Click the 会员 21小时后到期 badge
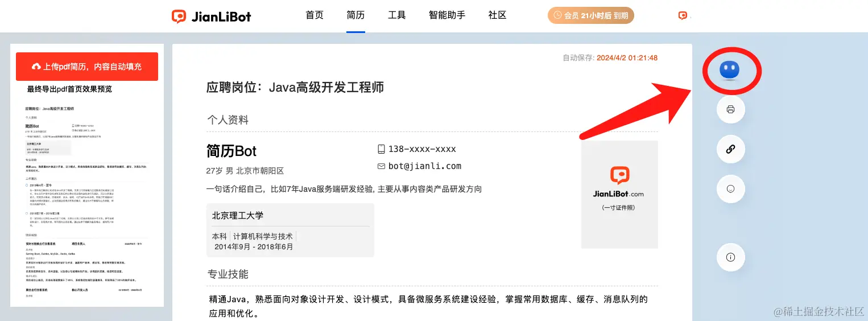 [x=591, y=16]
